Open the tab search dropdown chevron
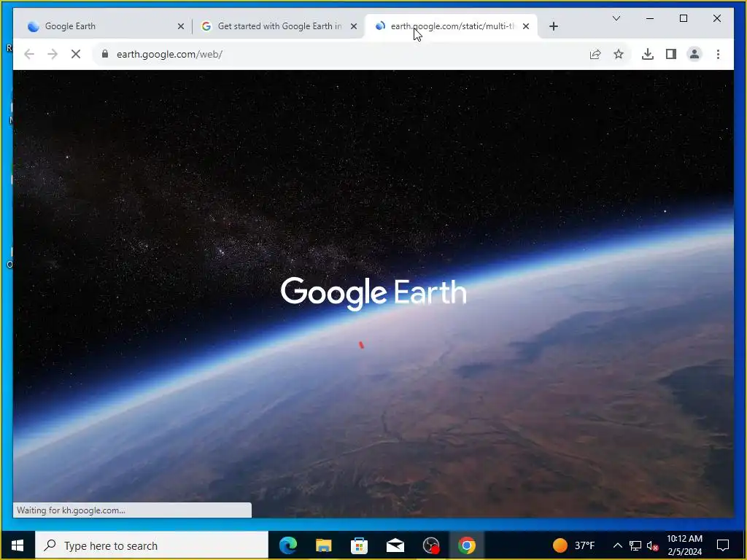Viewport: 747px width, 560px height. click(616, 18)
